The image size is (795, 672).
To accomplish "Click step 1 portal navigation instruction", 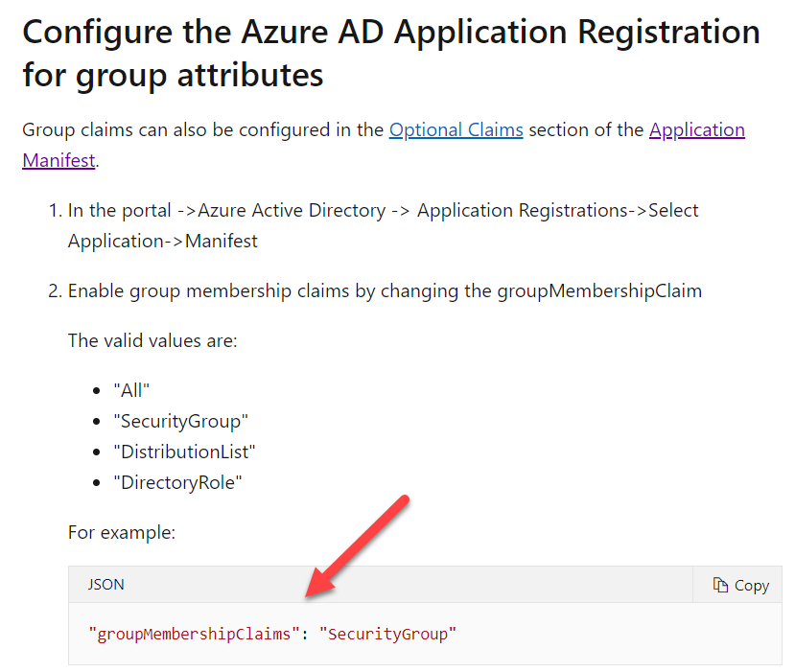I will coord(383,225).
